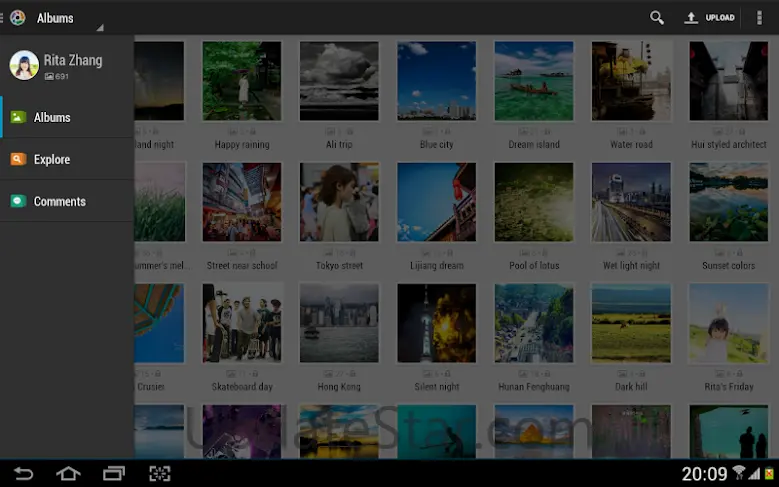Open Explore from the side drawer
Viewport: 779px width, 487px height.
tap(66, 159)
